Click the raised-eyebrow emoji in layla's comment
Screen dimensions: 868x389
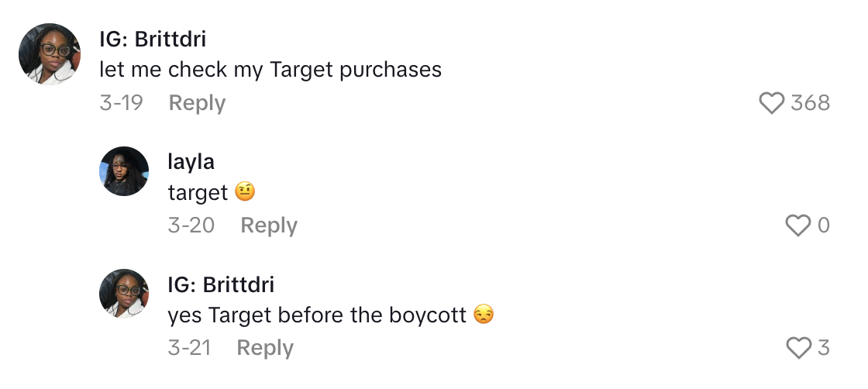[x=245, y=192]
